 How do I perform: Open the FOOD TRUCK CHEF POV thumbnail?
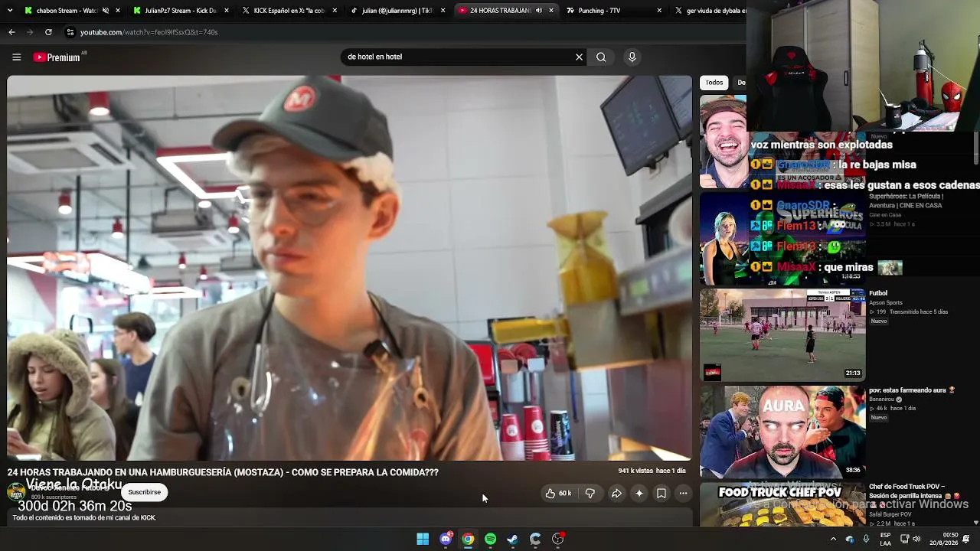[x=782, y=504]
